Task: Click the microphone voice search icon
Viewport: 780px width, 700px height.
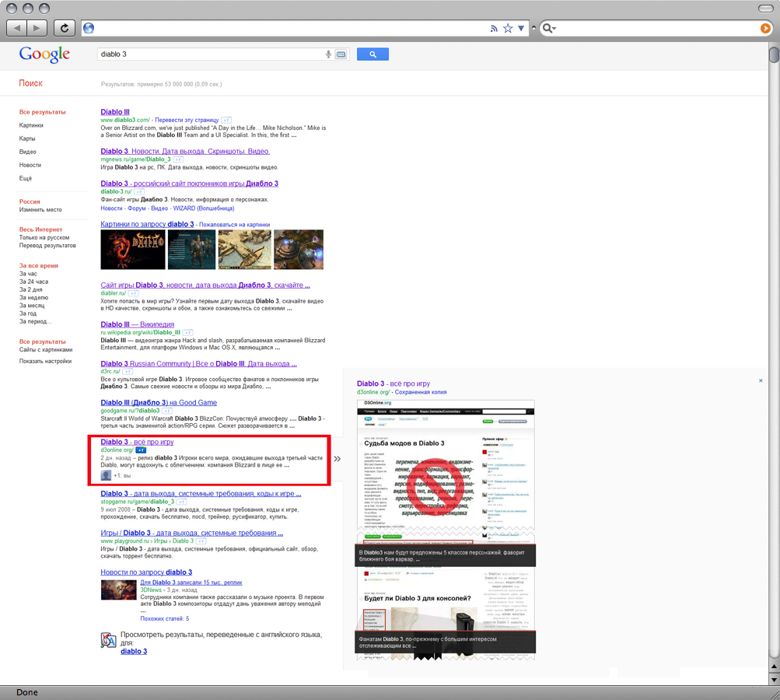Action: pyautogui.click(x=328, y=54)
